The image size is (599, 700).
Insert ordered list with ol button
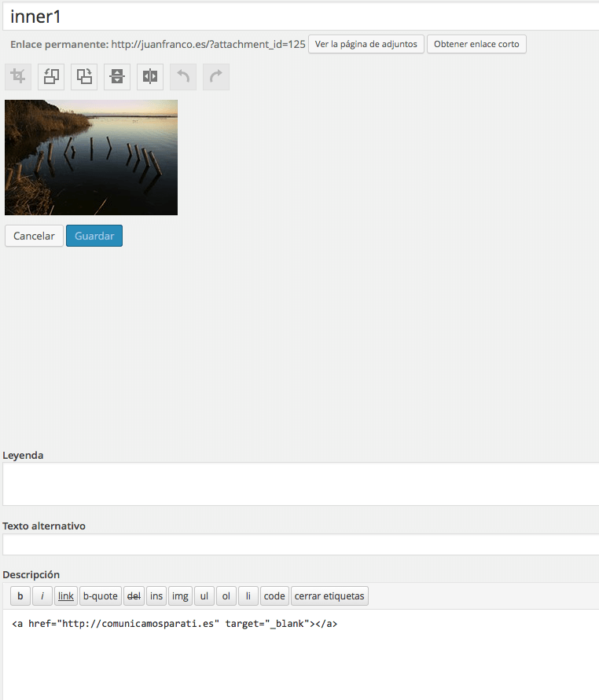click(x=226, y=596)
